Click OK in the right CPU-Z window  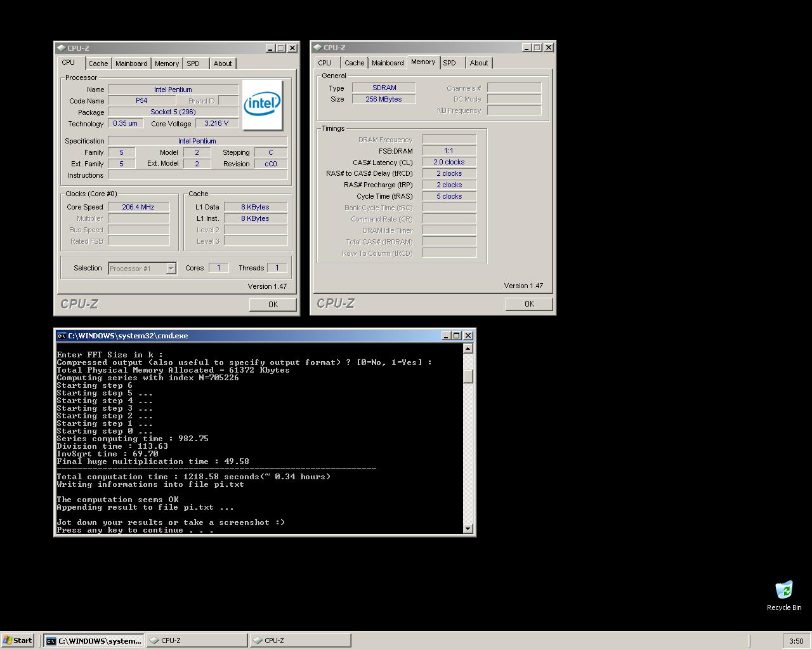point(529,304)
